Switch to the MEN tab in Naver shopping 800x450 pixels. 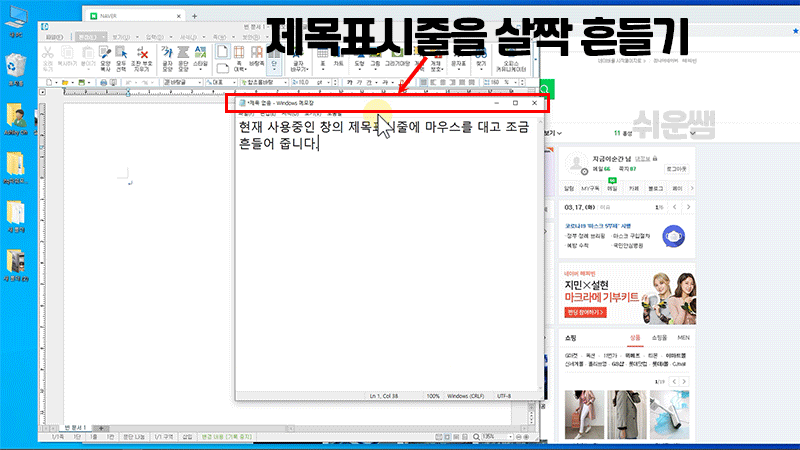pyautogui.click(x=683, y=338)
